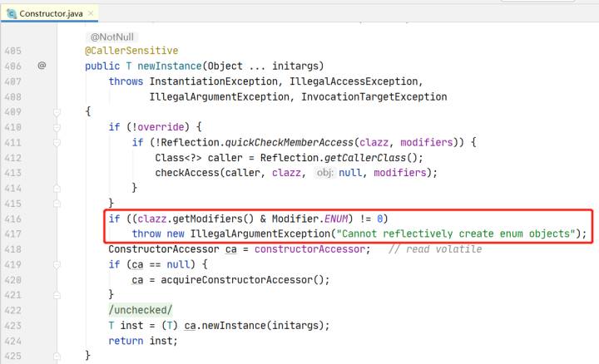599x364 pixels.
Task: Click the fold end marker at line 425
Action: [57, 356]
